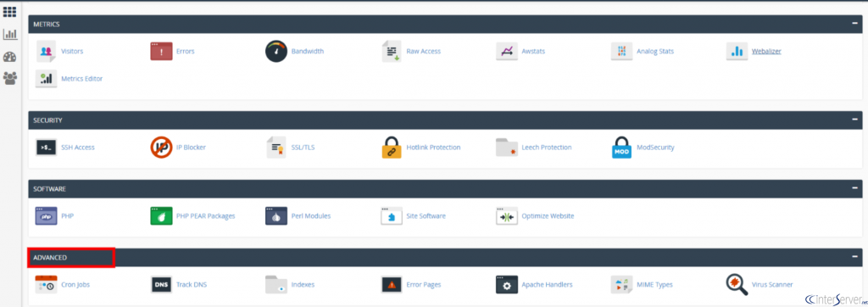Image resolution: width=868 pixels, height=307 pixels.
Task: Click the Virus Scanner magnifier icon
Action: point(737,284)
